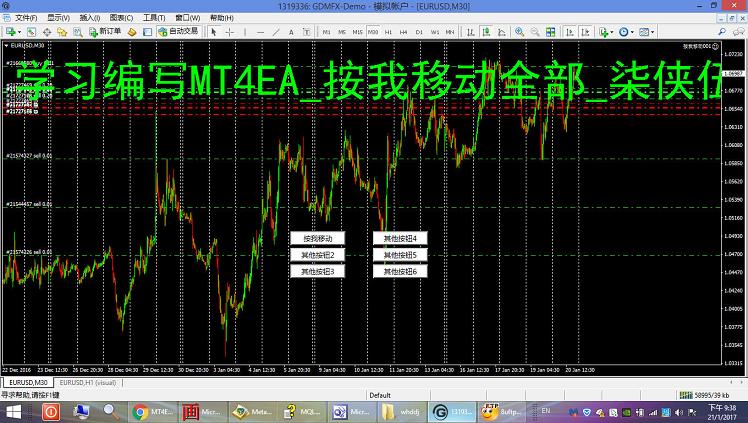The width and height of the screenshot is (748, 423).
Task: Click the 其他按钮3 button
Action: (x=318, y=271)
